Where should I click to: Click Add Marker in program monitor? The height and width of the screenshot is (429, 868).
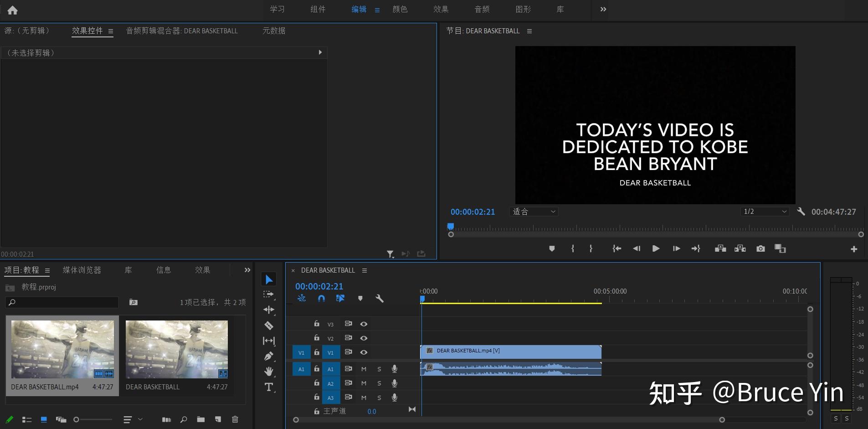click(552, 248)
